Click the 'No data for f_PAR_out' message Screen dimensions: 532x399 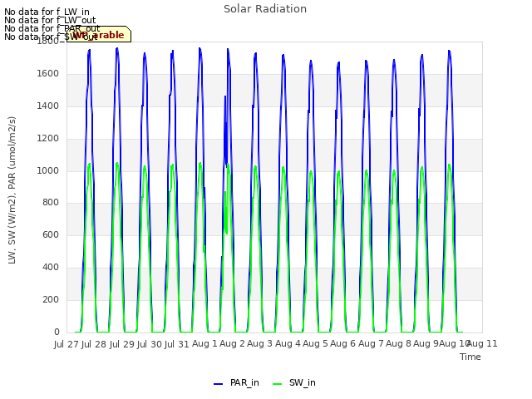click(x=52, y=28)
